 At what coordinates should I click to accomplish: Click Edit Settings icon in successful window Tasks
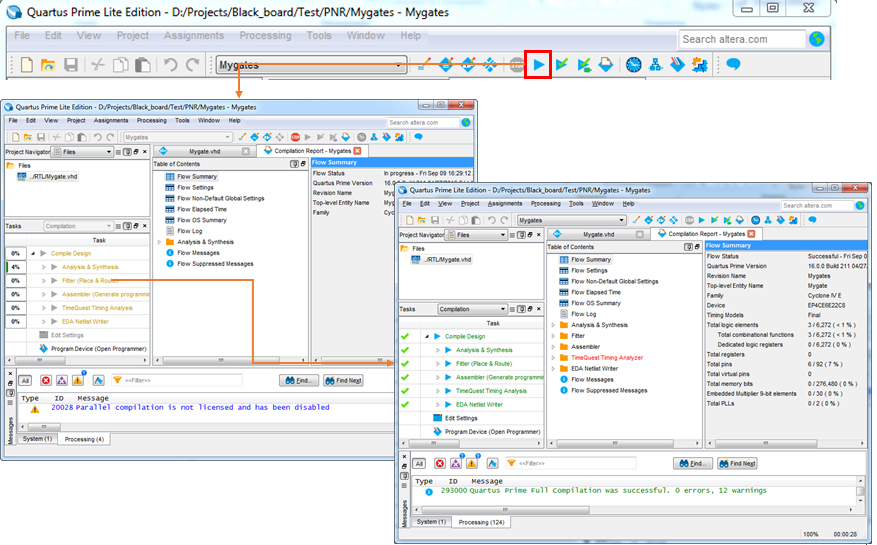click(x=437, y=418)
